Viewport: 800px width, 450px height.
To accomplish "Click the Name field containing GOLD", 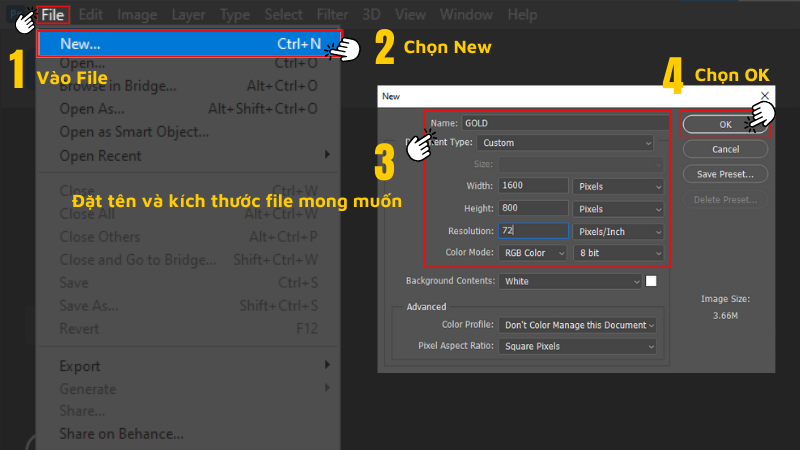I will pos(565,123).
